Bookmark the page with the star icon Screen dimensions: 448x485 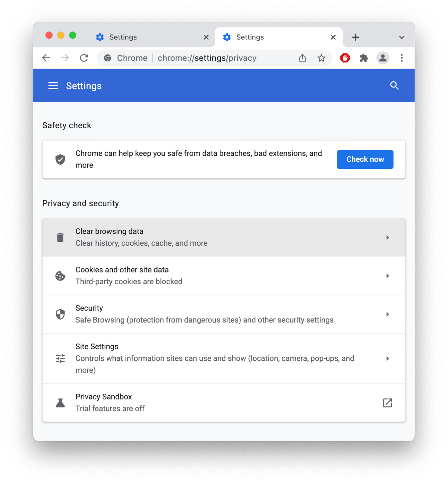coord(321,58)
